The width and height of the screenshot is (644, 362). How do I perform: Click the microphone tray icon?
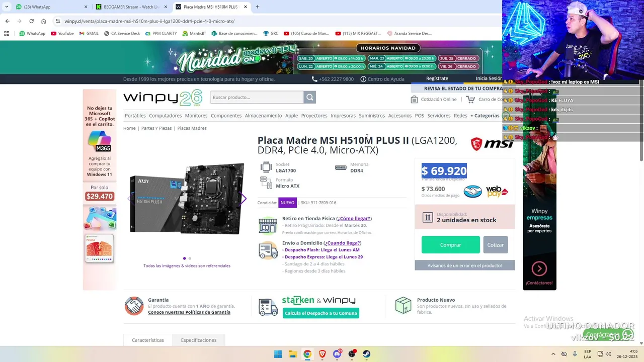point(575,354)
